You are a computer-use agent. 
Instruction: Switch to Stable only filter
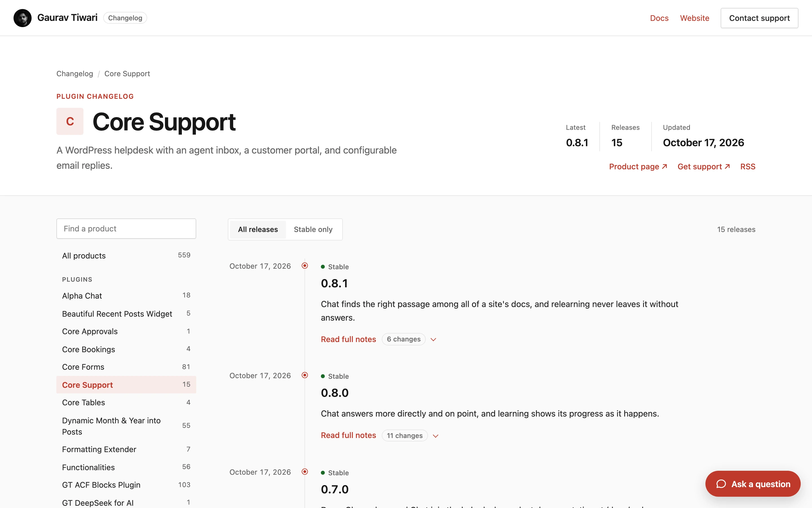point(313,229)
